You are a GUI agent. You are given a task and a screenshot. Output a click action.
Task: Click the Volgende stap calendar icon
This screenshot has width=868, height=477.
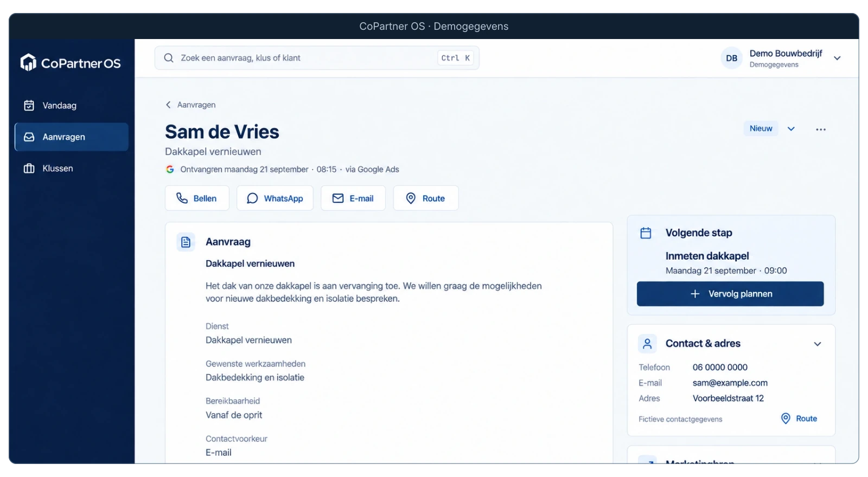point(646,233)
